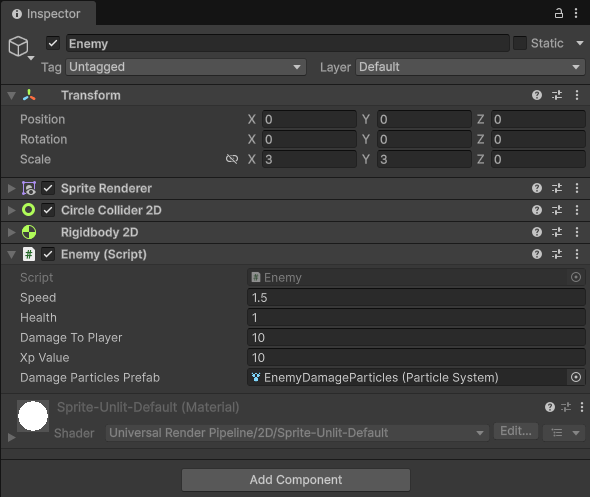Click the Rigidbody 2D component icon
The height and width of the screenshot is (497, 590).
(x=29, y=232)
